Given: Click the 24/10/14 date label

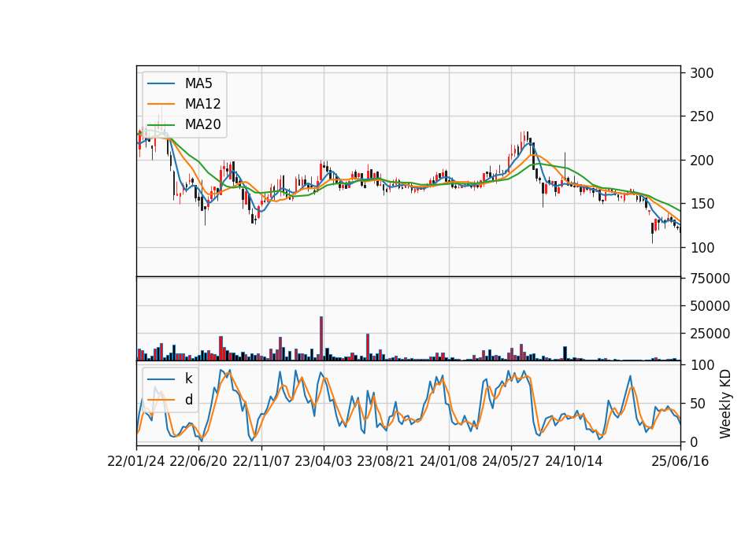Looking at the screenshot, I should (x=574, y=461).
